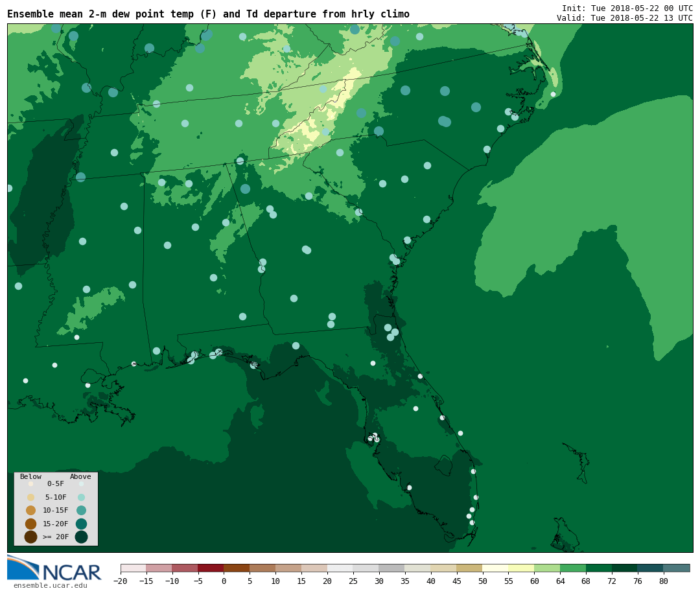Select the Above 15-20F teal circle
700x593 pixels.
[81, 524]
